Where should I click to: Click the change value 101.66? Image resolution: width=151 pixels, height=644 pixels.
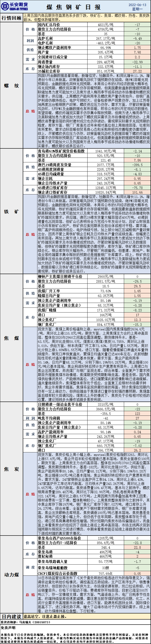tap(137, 192)
